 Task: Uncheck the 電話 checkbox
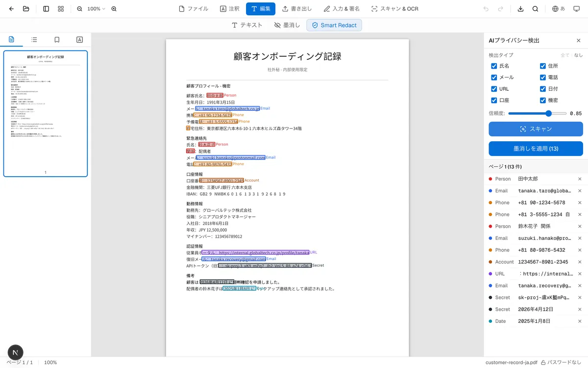point(543,78)
